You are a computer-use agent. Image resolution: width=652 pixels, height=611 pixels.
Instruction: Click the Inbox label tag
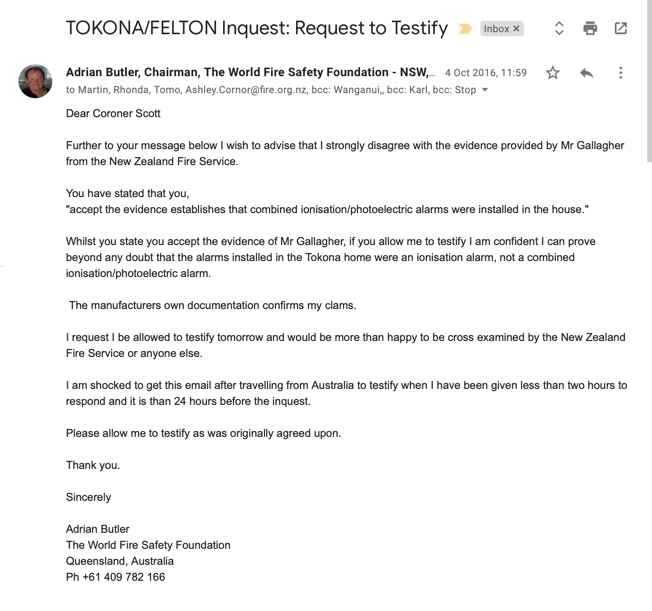(x=496, y=29)
